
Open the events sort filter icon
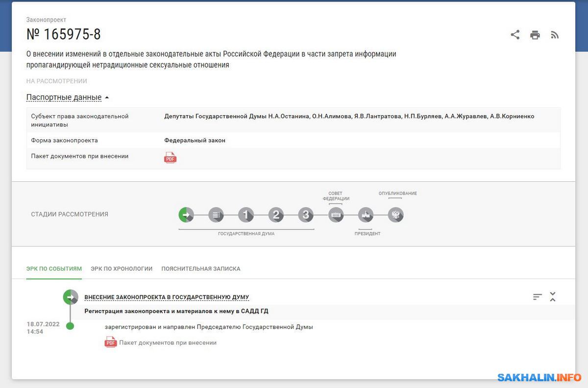click(x=538, y=296)
